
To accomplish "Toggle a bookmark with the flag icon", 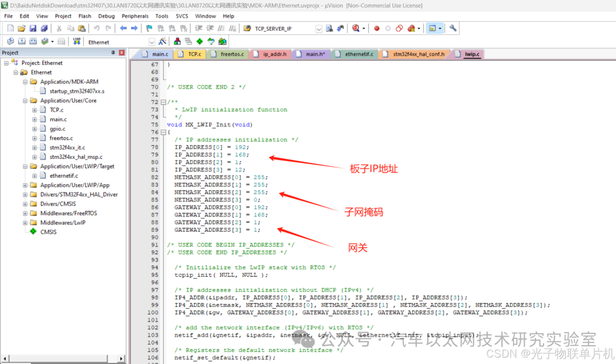I will click(x=148, y=28).
